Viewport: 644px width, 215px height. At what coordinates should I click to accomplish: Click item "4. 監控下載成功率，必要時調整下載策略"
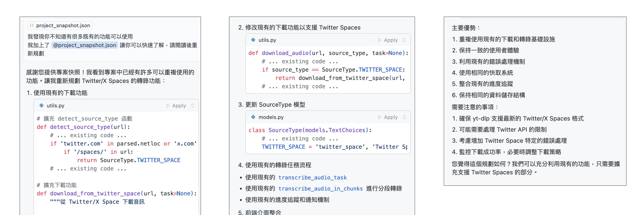(506, 152)
